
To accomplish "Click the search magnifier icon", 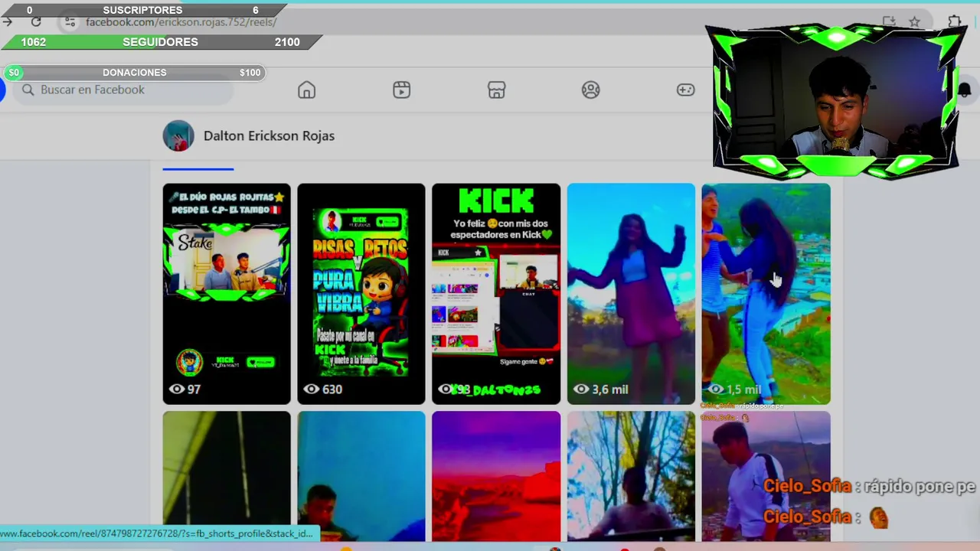I will pos(28,90).
